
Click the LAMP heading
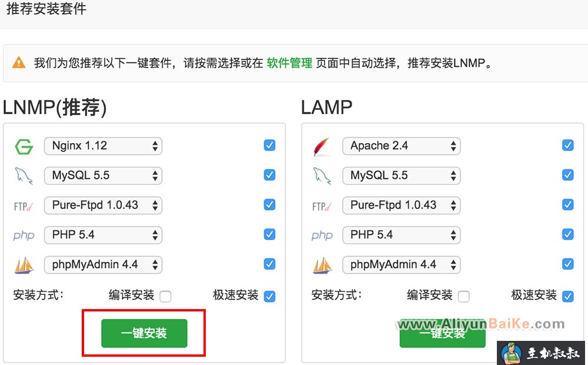pyautogui.click(x=326, y=107)
